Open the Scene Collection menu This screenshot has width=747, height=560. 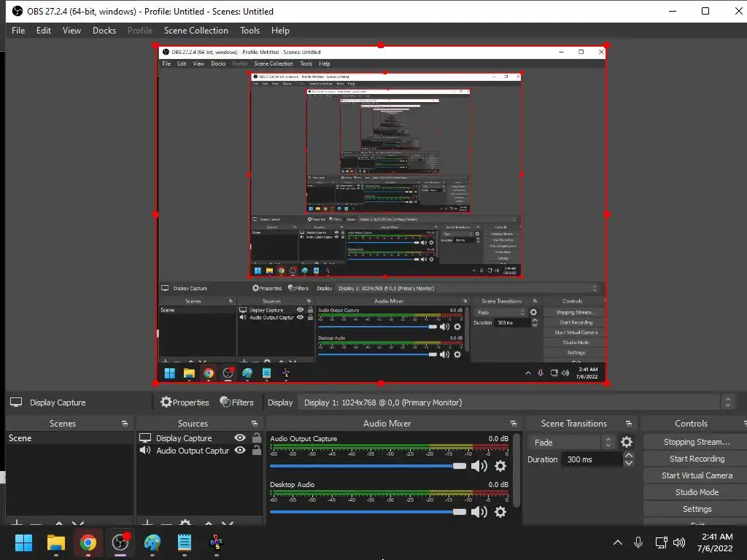(196, 31)
